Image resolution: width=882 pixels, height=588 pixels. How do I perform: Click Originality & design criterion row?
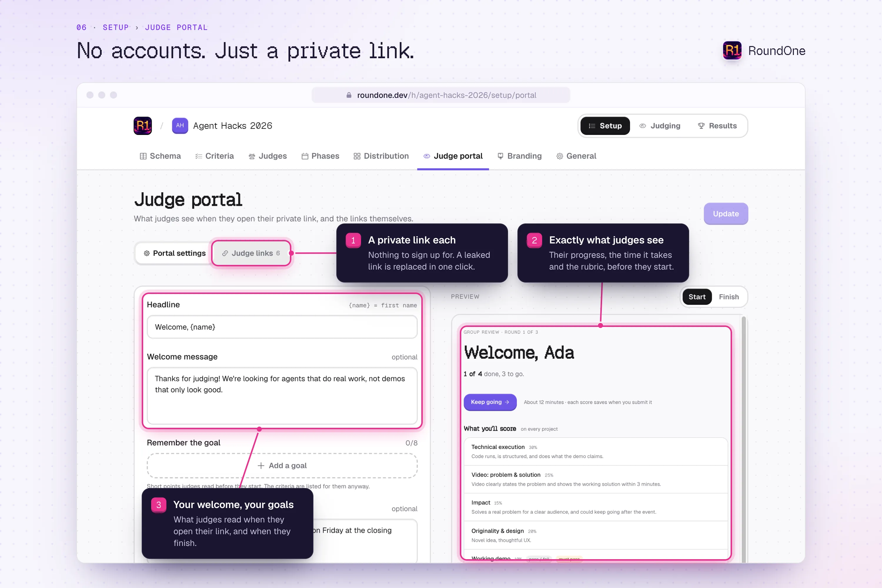(596, 535)
